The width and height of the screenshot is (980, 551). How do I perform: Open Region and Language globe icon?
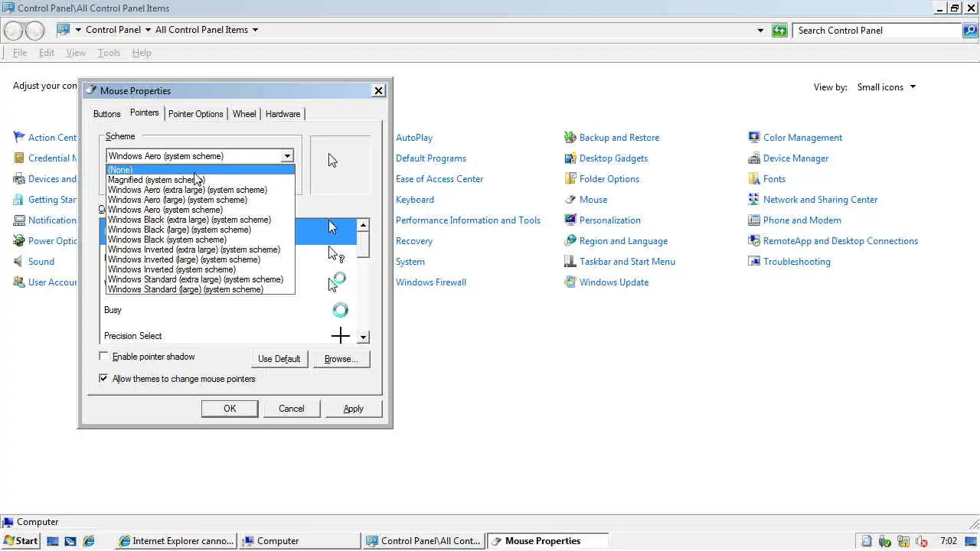[570, 241]
